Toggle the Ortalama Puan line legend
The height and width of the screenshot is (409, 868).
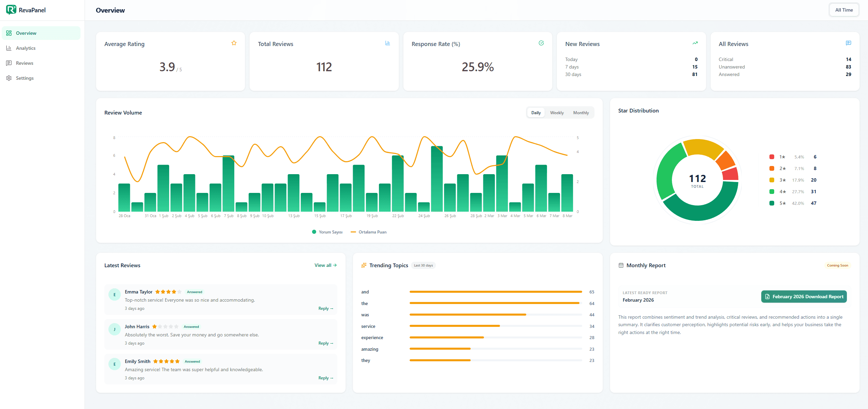point(368,232)
